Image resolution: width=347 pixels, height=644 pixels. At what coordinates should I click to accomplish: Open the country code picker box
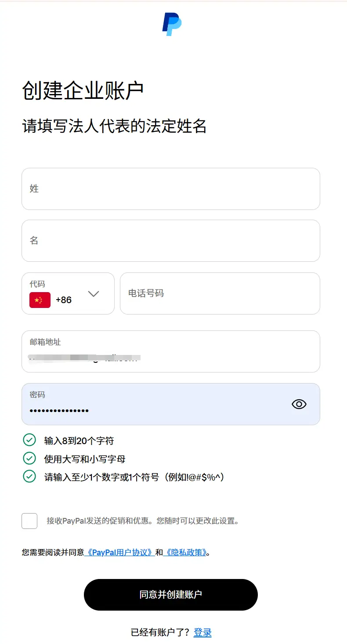[x=68, y=293]
